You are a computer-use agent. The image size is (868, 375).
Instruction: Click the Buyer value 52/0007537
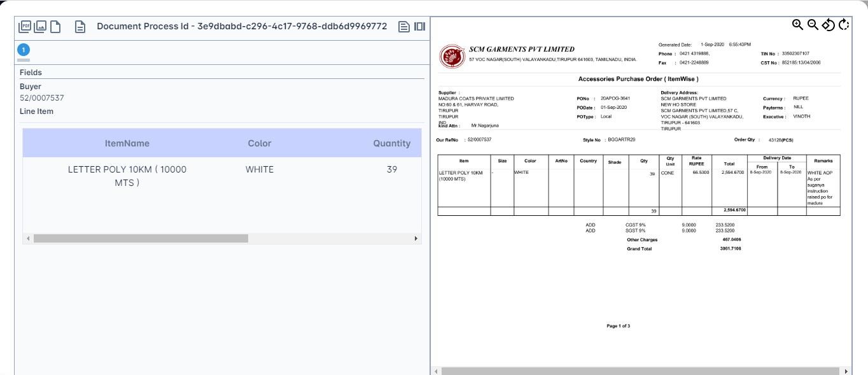[x=42, y=98]
